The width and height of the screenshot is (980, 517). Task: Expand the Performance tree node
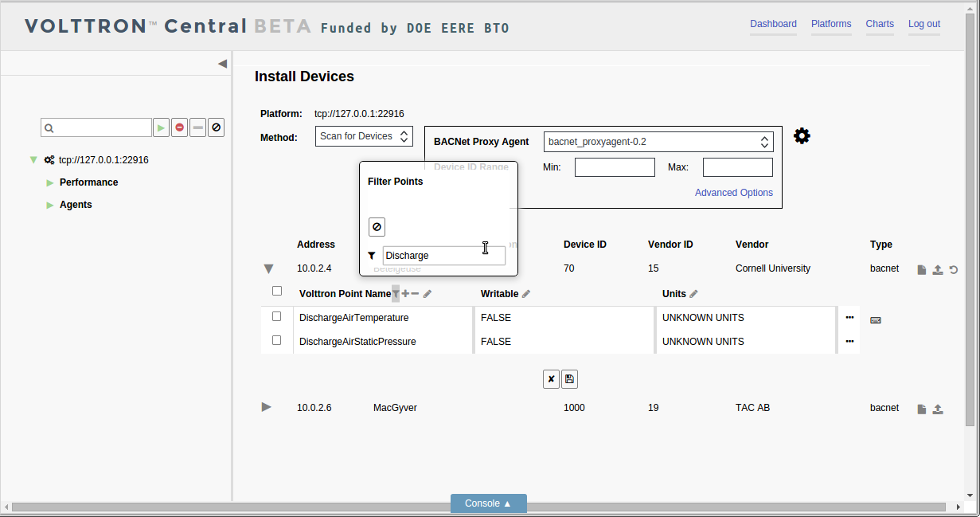coord(50,182)
